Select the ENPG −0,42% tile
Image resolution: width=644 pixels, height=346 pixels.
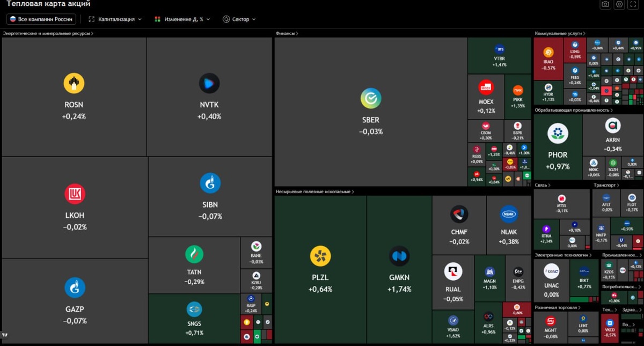[518, 278]
